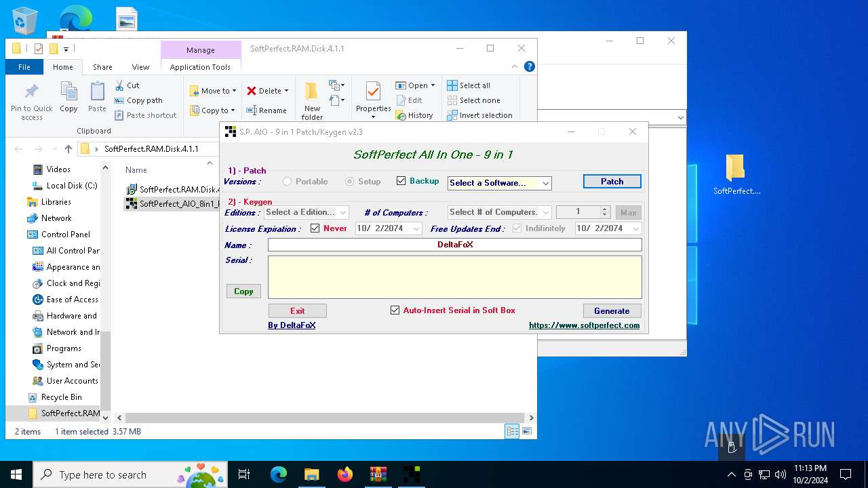Click Pin to Quick access icon

31,102
